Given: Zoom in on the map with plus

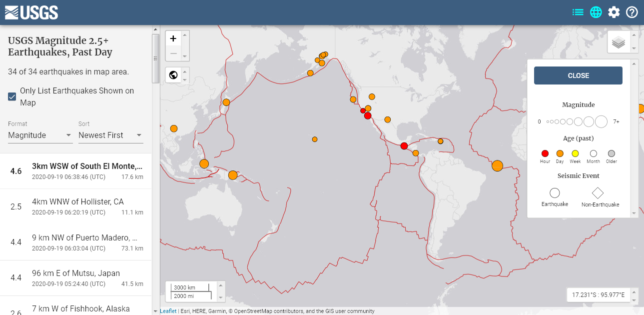Looking at the screenshot, I should pyautogui.click(x=173, y=38).
